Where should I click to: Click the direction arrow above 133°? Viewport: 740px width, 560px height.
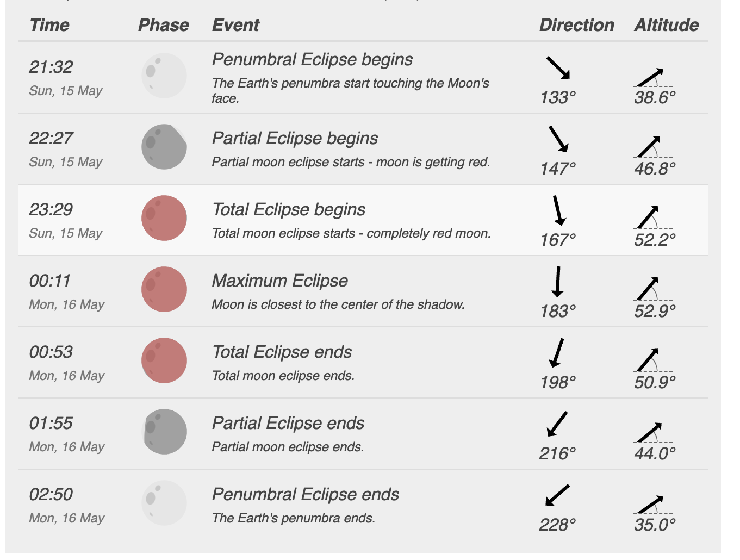pyautogui.click(x=558, y=68)
